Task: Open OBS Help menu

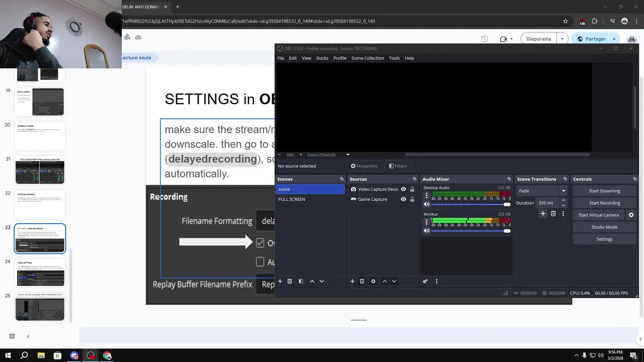Action: pyautogui.click(x=410, y=58)
